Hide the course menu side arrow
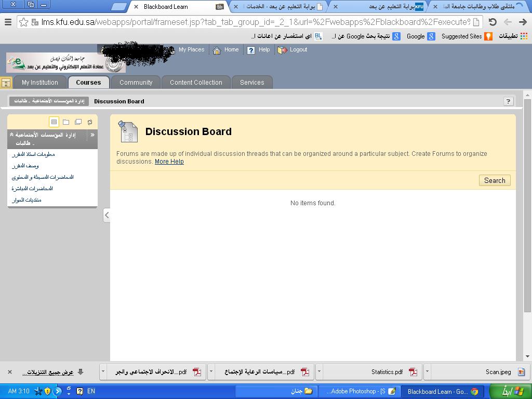The height and width of the screenshot is (399, 532). tap(107, 215)
